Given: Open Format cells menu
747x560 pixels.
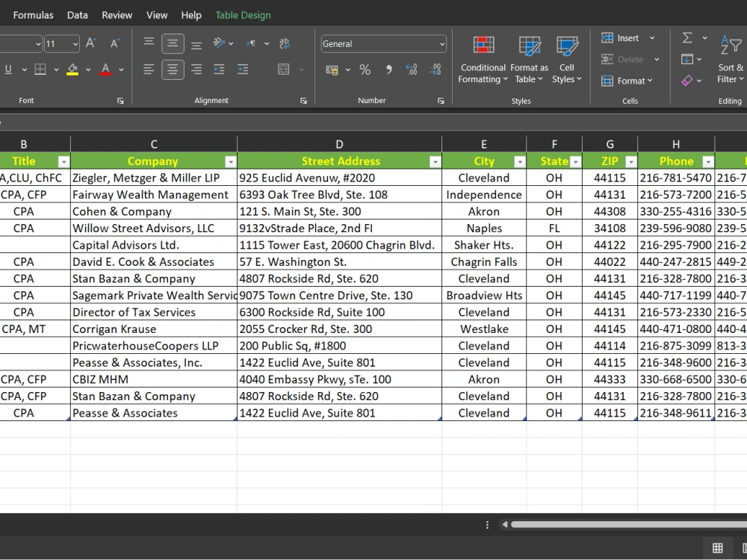Looking at the screenshot, I should 627,81.
